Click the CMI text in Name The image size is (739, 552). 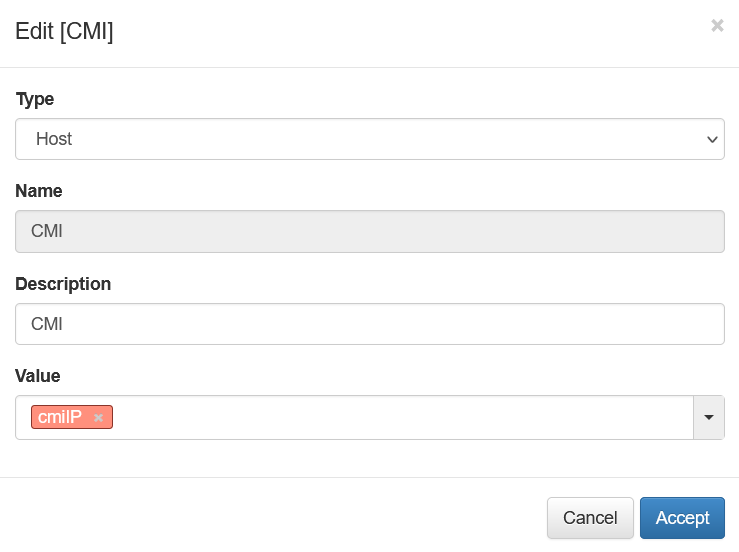pyautogui.click(x=47, y=231)
